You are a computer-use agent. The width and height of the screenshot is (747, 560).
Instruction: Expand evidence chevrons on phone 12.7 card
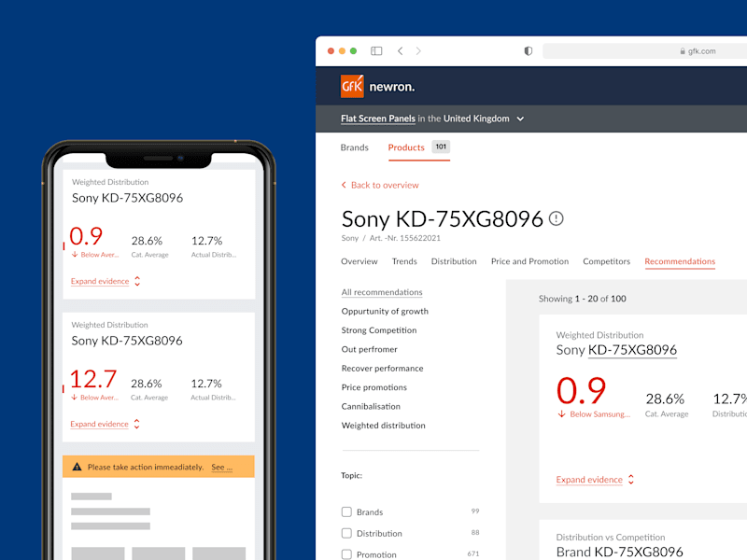point(136,424)
